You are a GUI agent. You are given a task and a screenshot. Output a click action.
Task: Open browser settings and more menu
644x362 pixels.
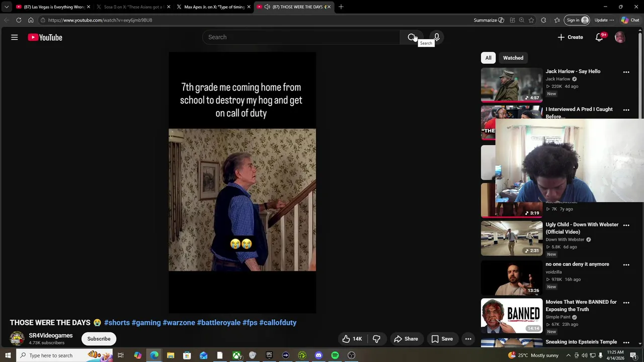point(612,20)
